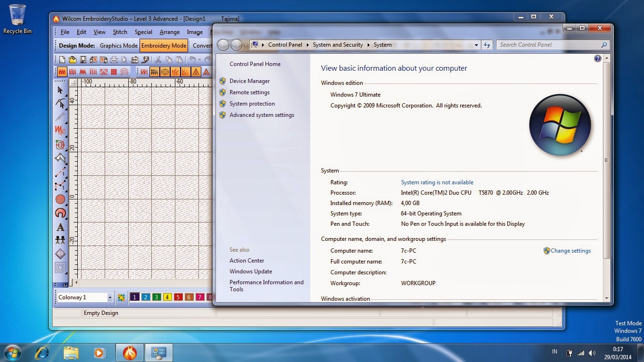The width and height of the screenshot is (644, 362).
Task: Toggle the E stitch comb icon
Action: pos(93,72)
